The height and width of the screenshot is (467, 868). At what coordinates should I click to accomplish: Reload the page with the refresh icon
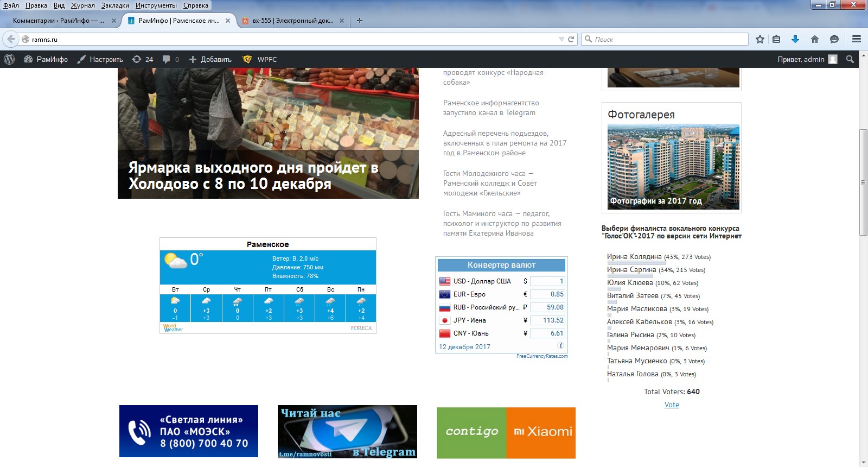tap(571, 39)
